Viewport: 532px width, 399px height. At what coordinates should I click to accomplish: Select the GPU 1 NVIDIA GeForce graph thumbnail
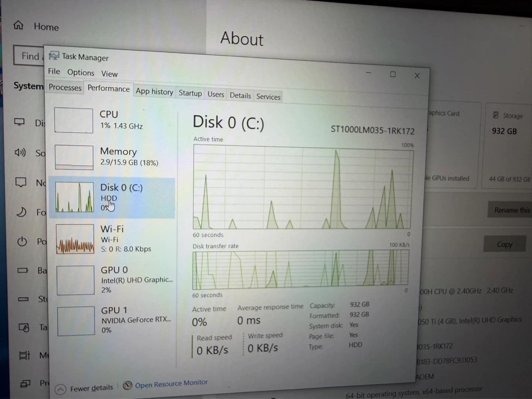(76, 321)
